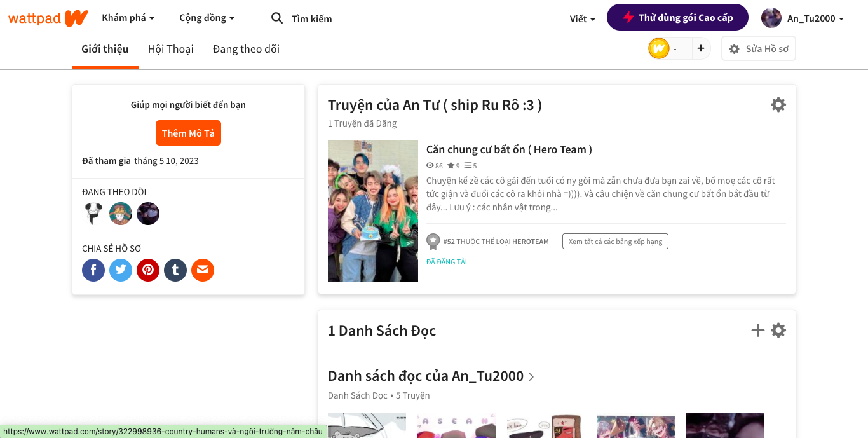Open the Đang theo dõi tab
The image size is (868, 438).
(246, 49)
